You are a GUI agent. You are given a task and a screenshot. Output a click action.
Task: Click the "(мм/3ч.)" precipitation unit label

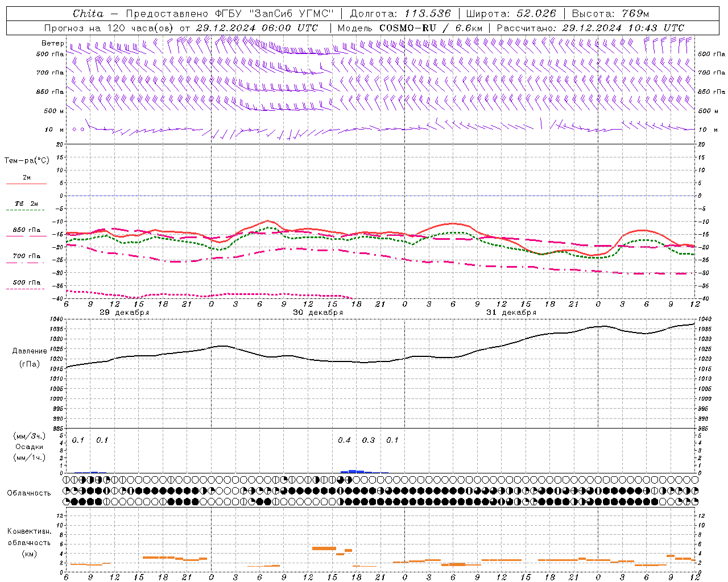pyautogui.click(x=30, y=436)
